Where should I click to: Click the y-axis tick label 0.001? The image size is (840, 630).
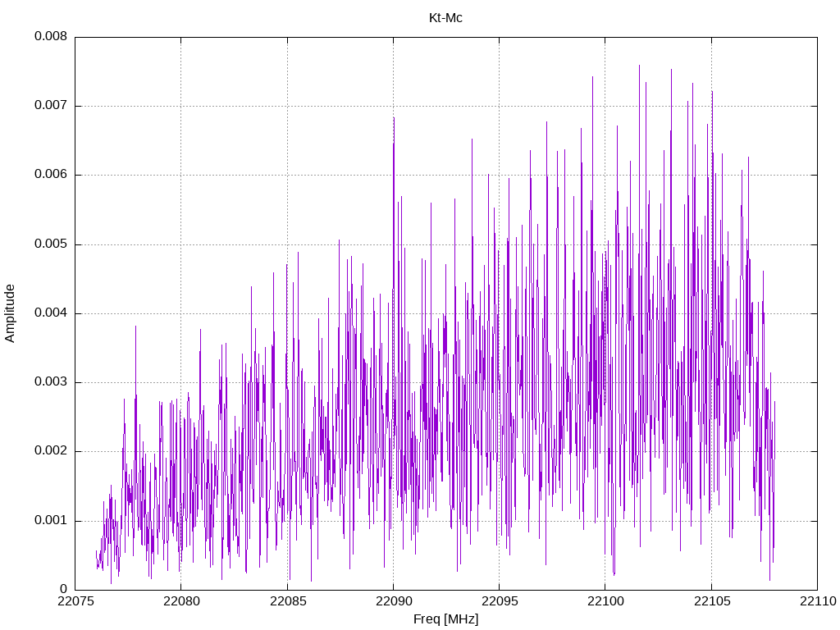(x=51, y=521)
